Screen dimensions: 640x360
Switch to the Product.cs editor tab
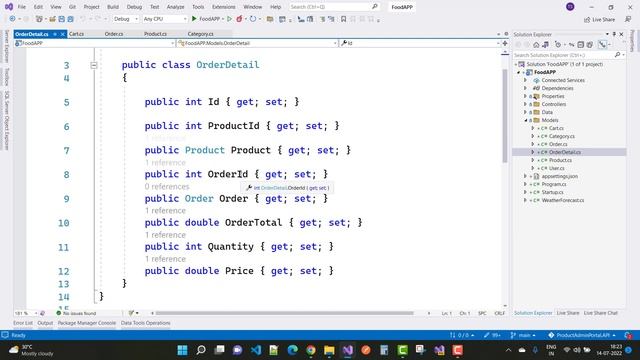(155, 34)
